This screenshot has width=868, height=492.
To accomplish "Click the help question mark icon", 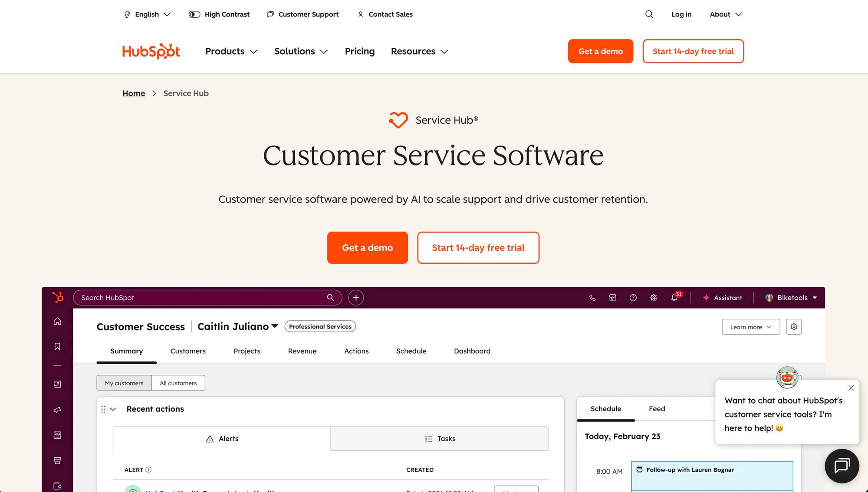I will (633, 298).
